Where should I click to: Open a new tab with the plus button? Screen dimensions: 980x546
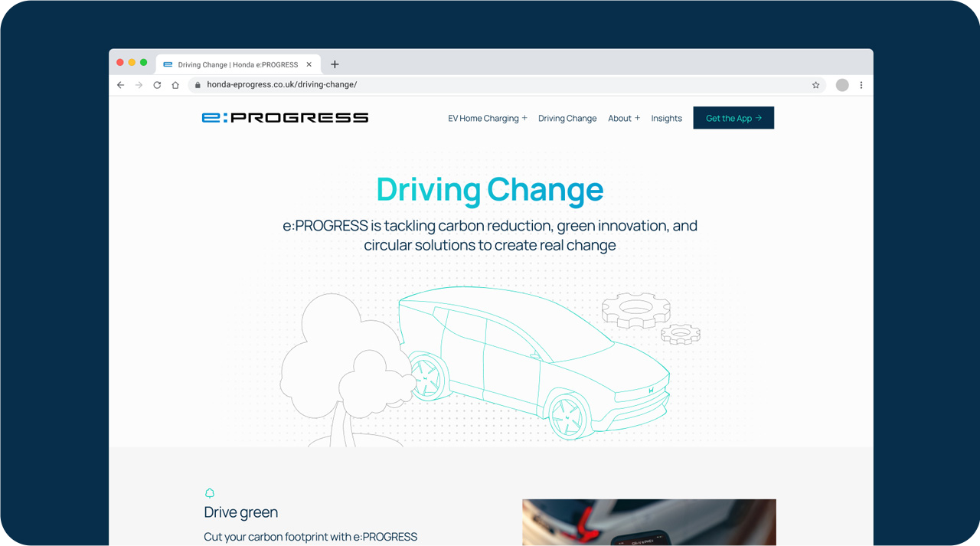(334, 64)
